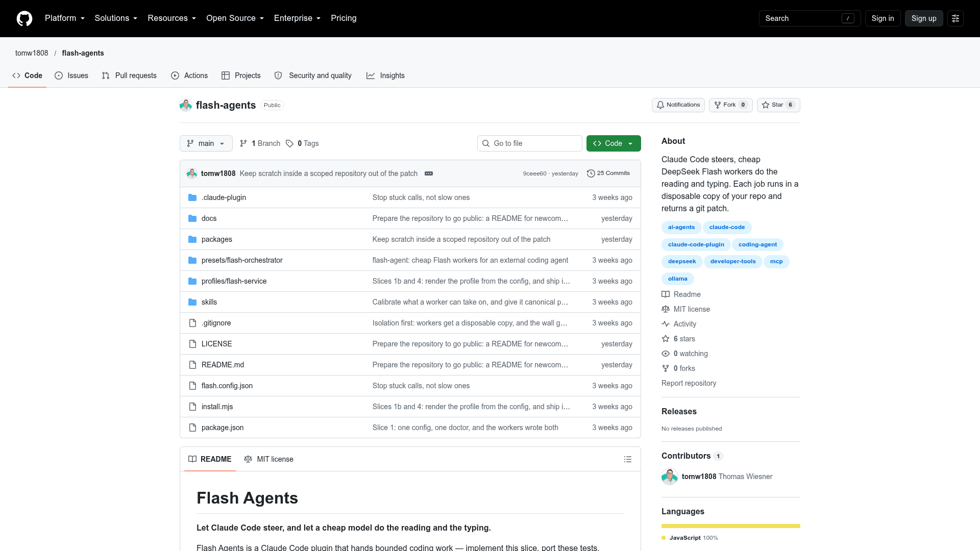980x551 pixels.
Task: Expand the Open Source menu
Action: point(235,18)
